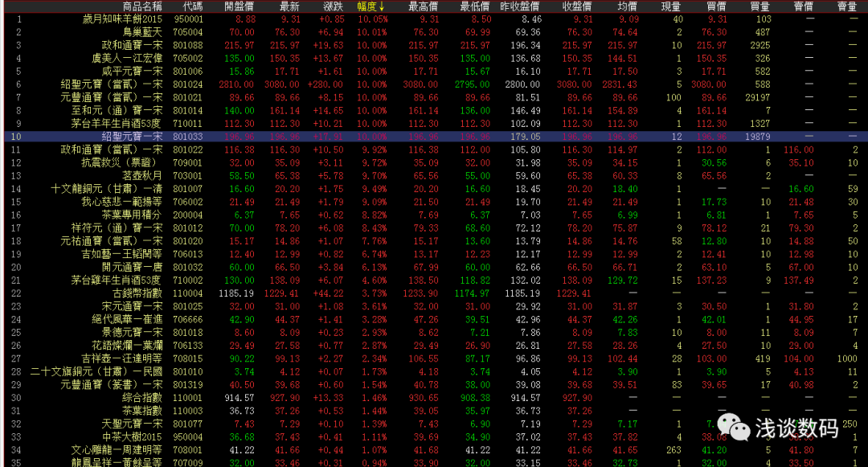Sort by the 幅度 column header
Screen dimensions: 868x467
click(371, 6)
